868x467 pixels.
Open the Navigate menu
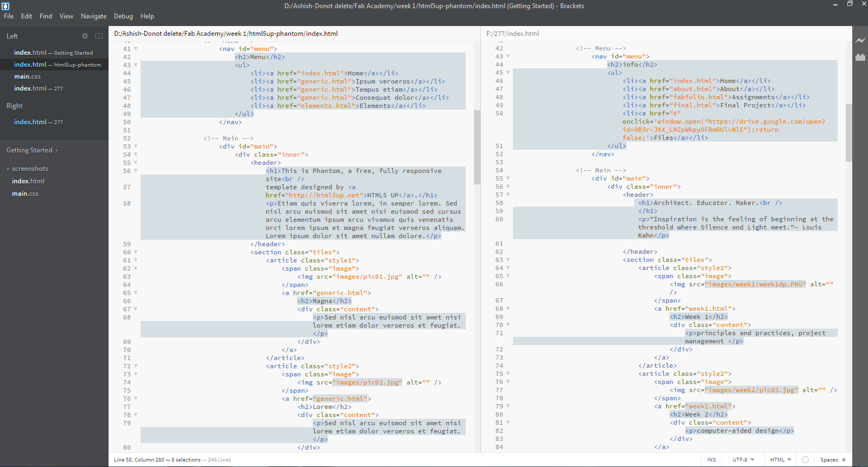click(93, 16)
